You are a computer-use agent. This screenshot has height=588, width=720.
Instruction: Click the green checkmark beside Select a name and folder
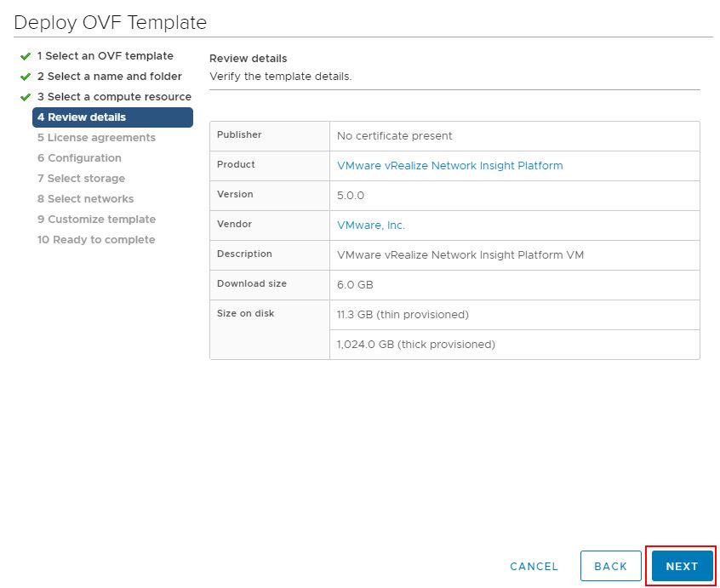26,77
